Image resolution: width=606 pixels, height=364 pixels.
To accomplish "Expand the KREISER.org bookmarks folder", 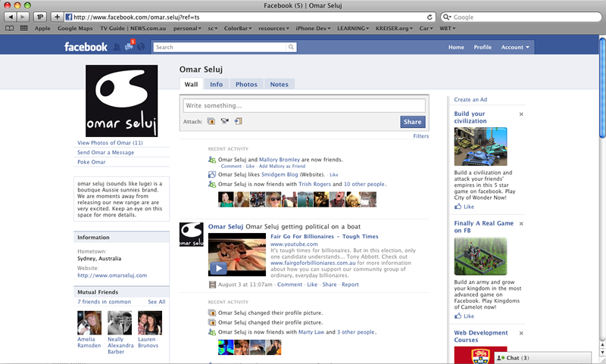I will click(x=394, y=28).
